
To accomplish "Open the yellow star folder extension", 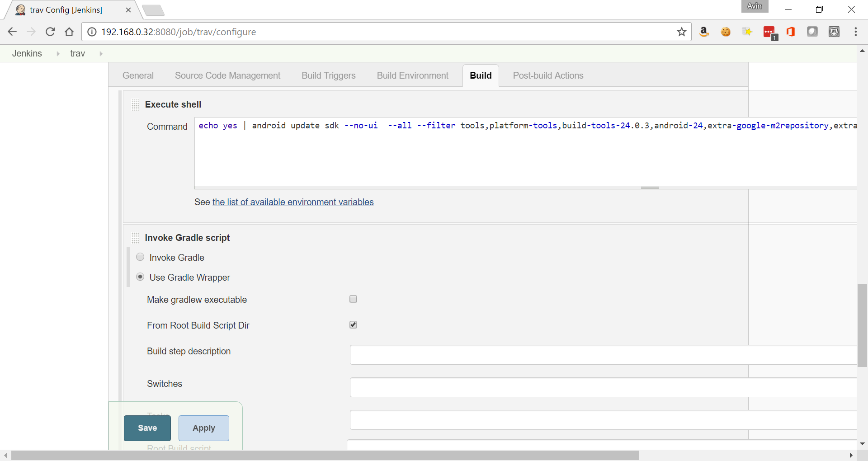I will 747,32.
